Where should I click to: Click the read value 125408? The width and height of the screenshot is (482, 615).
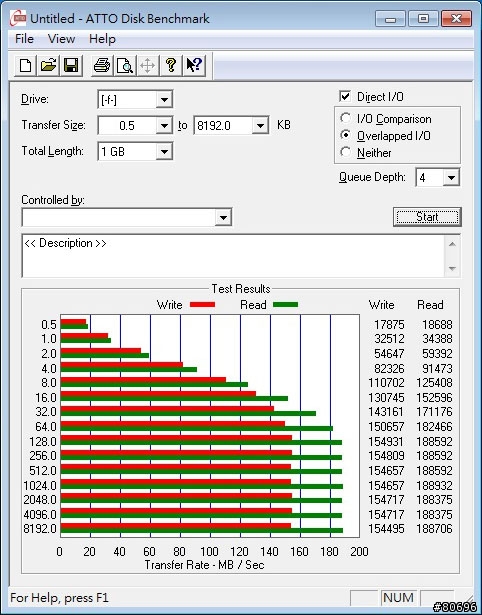[434, 382]
